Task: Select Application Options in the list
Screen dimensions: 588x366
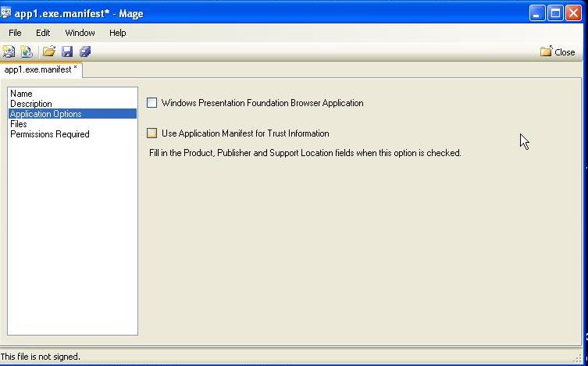Action: point(73,113)
